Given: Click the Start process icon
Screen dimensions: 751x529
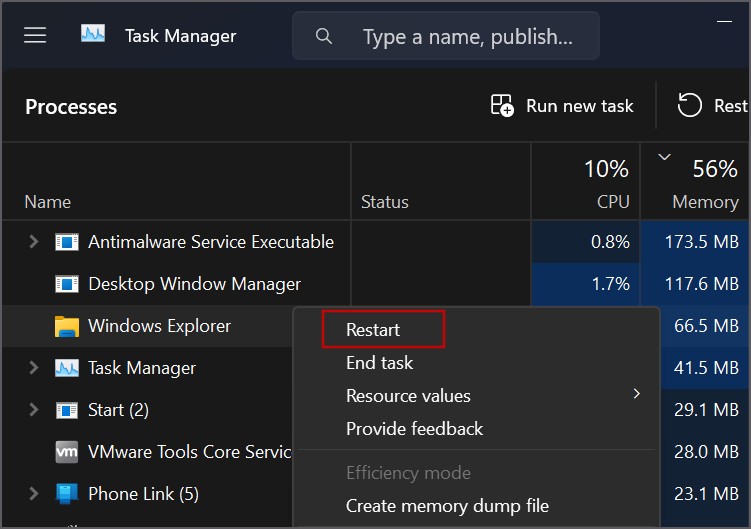Looking at the screenshot, I should (x=67, y=410).
